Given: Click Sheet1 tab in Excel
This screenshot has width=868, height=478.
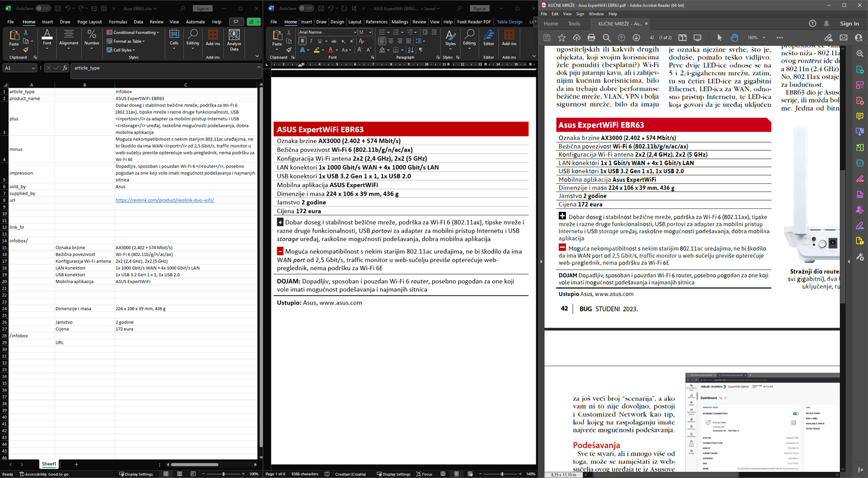Looking at the screenshot, I should [x=49, y=464].
